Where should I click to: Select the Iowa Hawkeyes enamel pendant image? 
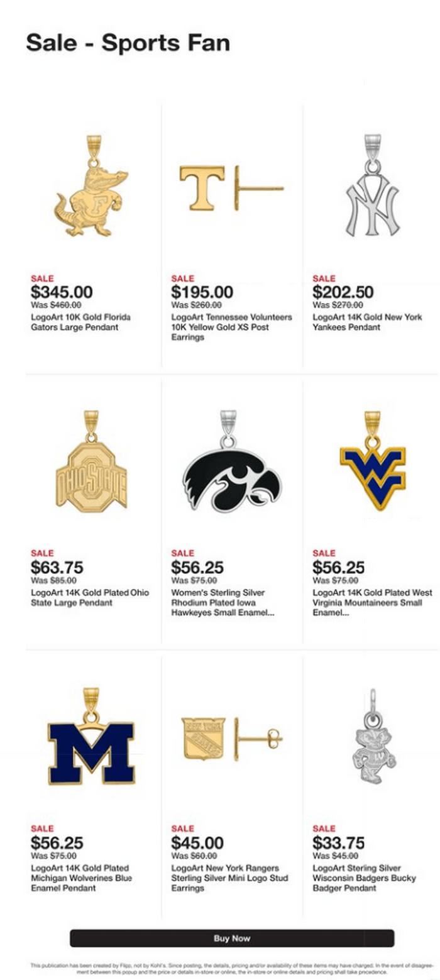tap(231, 461)
